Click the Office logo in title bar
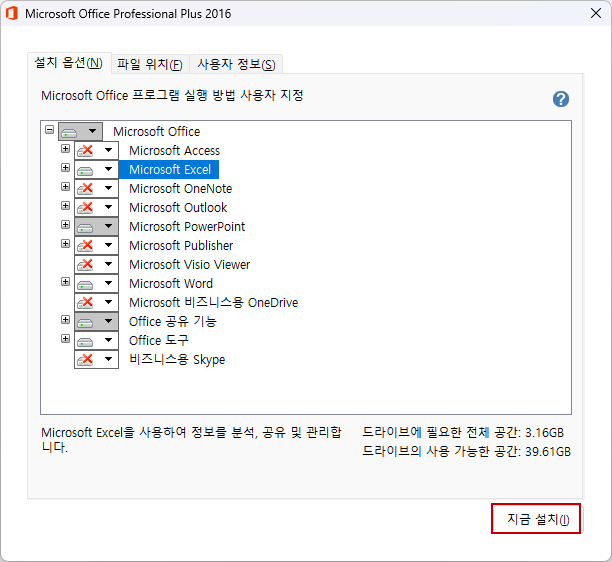The width and height of the screenshot is (612, 562). [x=12, y=13]
